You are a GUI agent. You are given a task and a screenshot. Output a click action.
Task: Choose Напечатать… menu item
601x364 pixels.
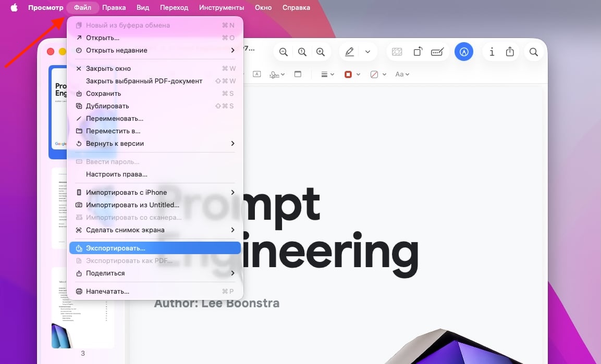pyautogui.click(x=155, y=291)
